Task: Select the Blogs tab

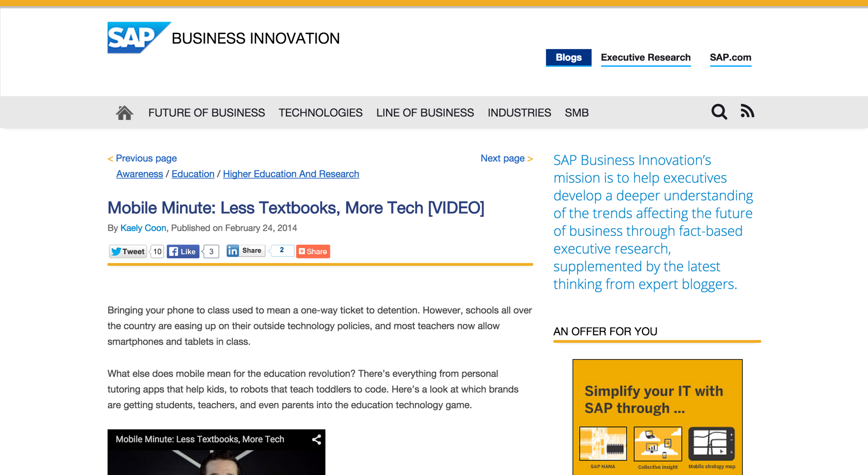Action: (568, 57)
